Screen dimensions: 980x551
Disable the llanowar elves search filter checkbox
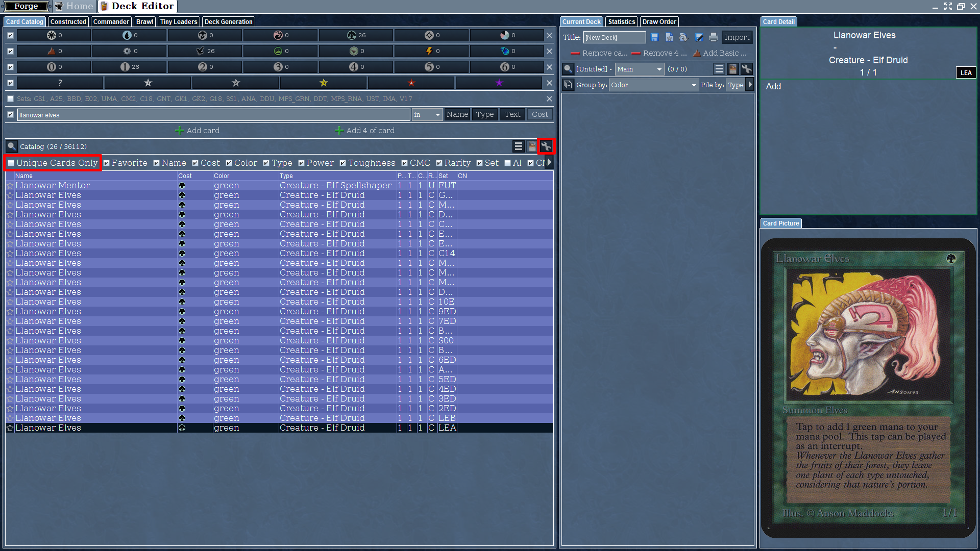10,114
